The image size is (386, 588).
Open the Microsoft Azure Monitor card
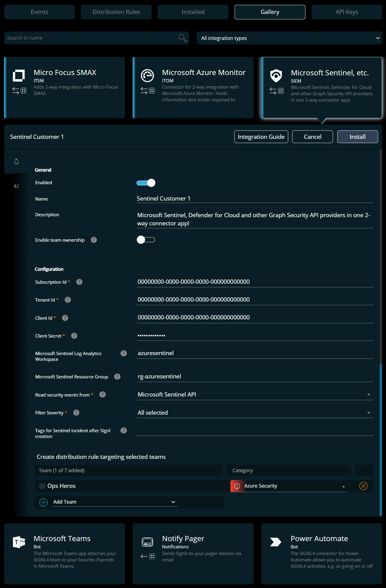pyautogui.click(x=193, y=87)
